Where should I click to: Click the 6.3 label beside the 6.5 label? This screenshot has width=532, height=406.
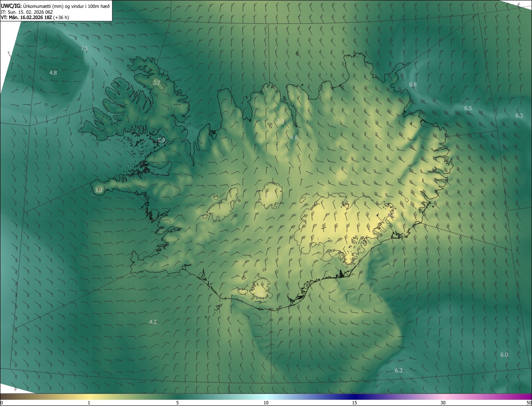coord(519,115)
